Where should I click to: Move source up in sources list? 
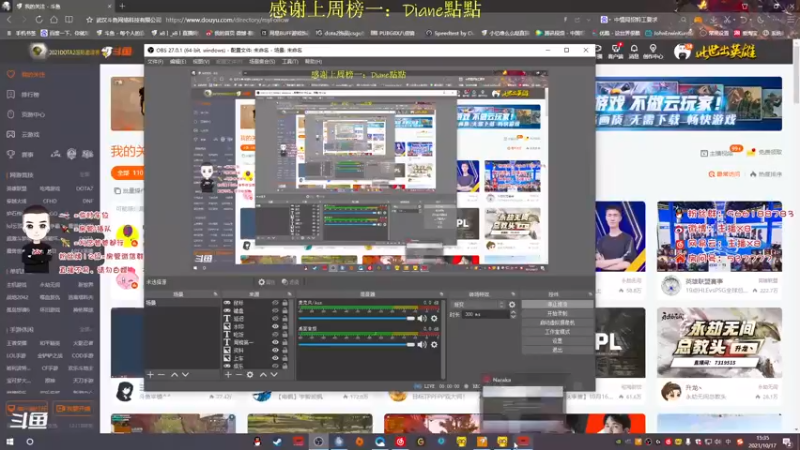tap(263, 374)
